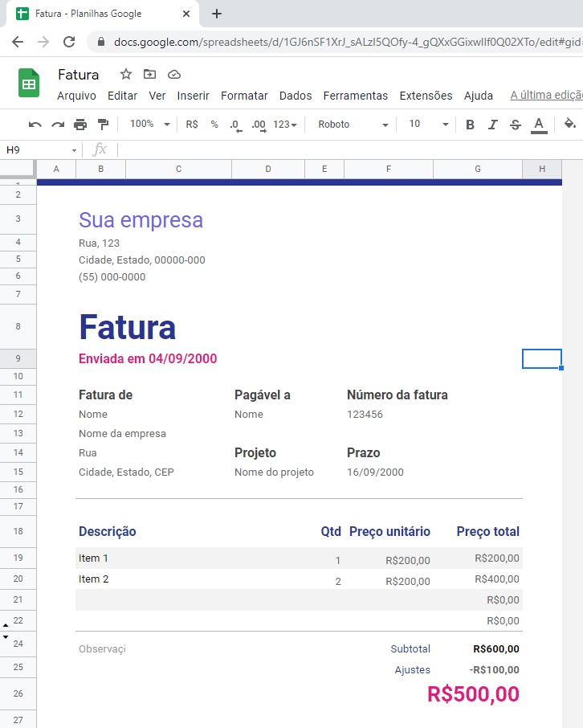
Task: Open the font size 10 dropdown
Action: coord(429,125)
